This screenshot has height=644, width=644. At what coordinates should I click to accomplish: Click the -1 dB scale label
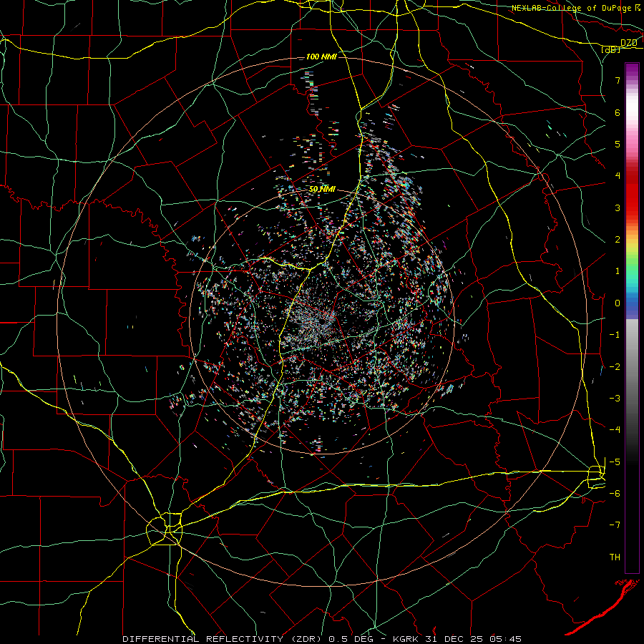click(615, 335)
